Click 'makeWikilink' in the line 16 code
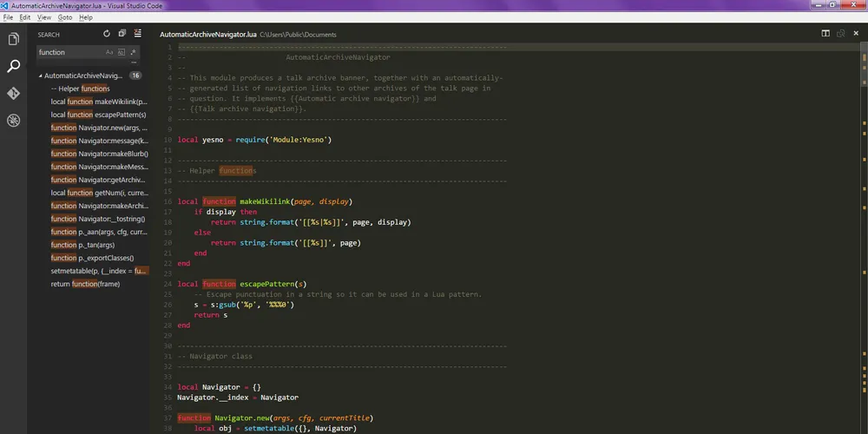 pos(265,201)
